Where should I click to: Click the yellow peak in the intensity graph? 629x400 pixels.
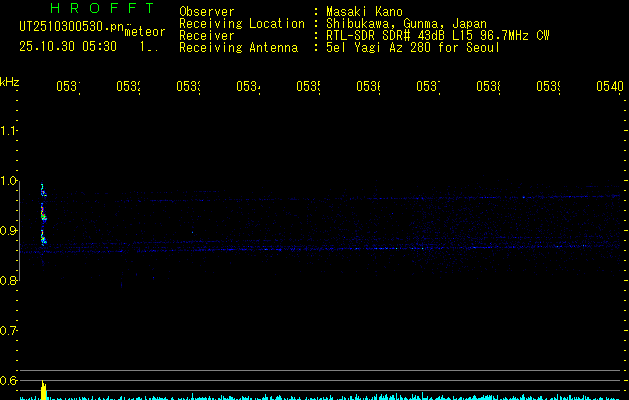pyautogui.click(x=43, y=389)
